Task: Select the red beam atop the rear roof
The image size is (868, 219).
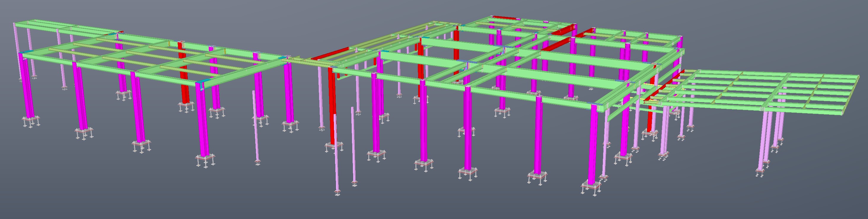Action: (x=504, y=18)
